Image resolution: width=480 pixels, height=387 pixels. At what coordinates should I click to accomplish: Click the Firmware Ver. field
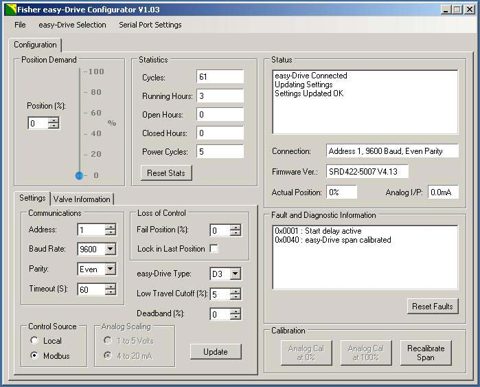coord(367,172)
